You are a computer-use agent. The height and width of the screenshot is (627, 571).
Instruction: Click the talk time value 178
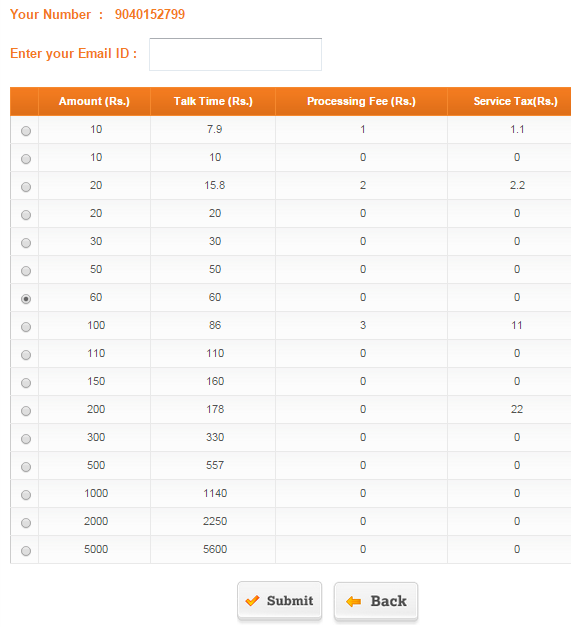tap(215, 409)
